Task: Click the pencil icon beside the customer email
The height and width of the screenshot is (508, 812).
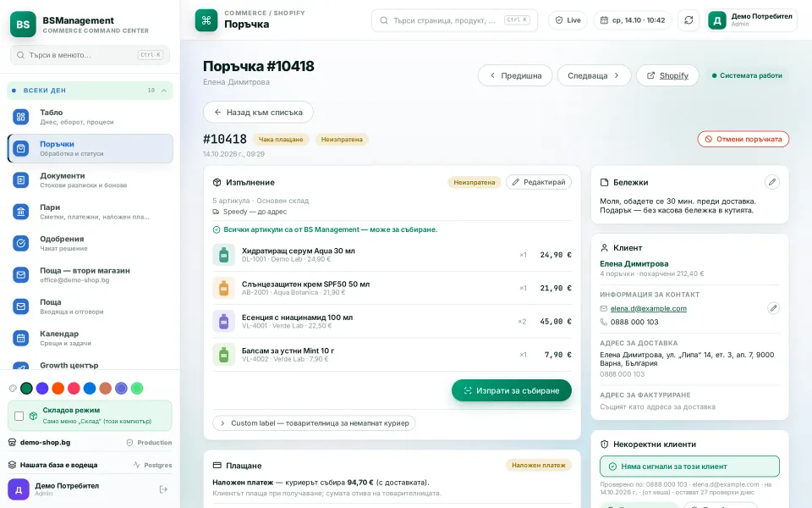Action: pos(773,308)
